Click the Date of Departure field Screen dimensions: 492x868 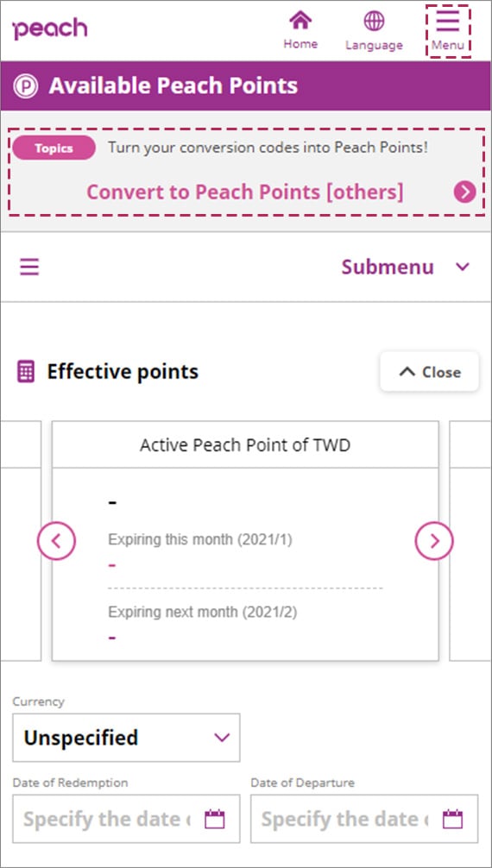click(364, 819)
